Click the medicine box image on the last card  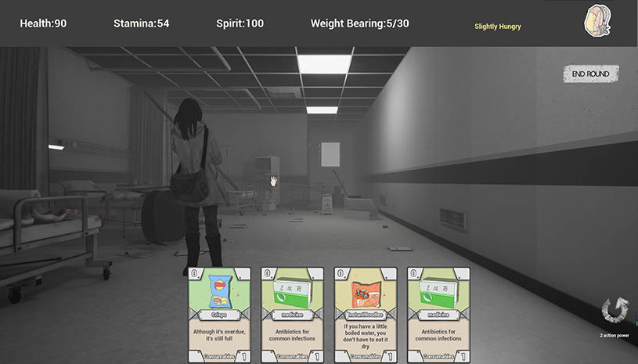(438, 290)
